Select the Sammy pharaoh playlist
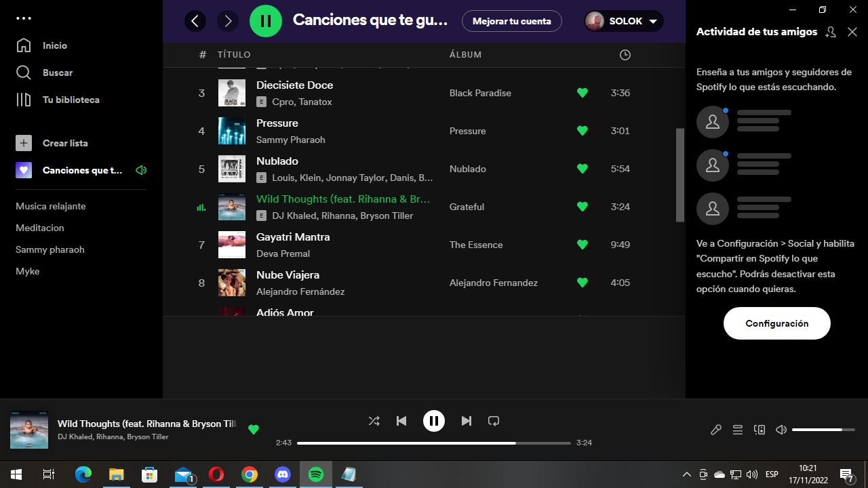 [50, 249]
